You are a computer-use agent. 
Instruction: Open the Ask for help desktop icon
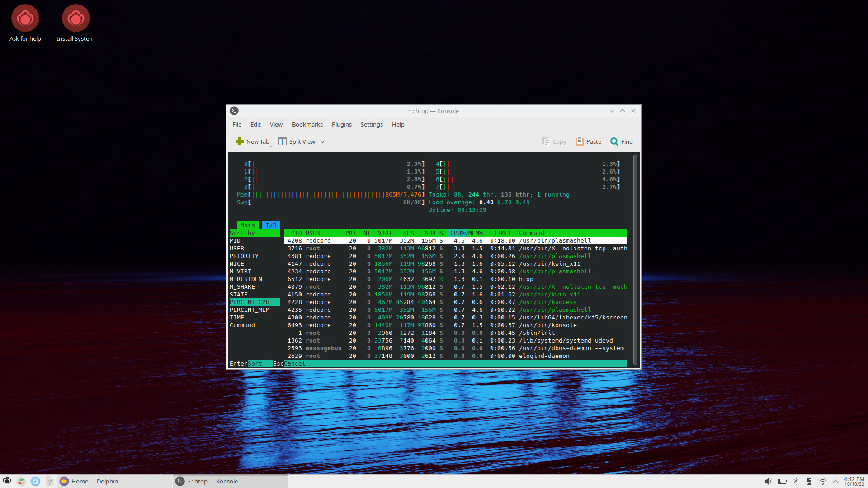(25, 19)
